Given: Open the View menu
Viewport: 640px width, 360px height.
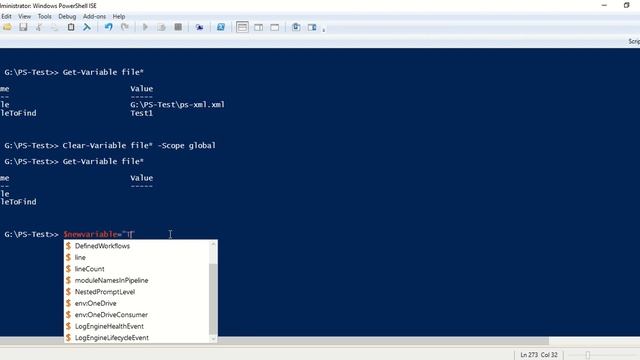Looking at the screenshot, I should pos(24,16).
